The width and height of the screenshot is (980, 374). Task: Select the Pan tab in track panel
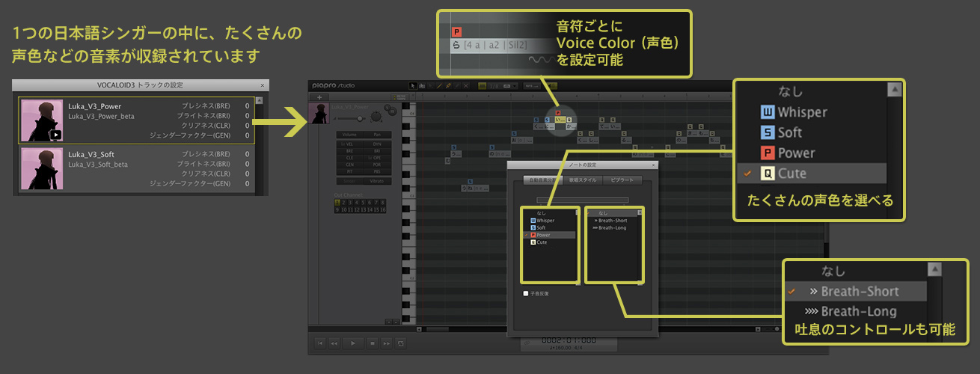click(377, 135)
